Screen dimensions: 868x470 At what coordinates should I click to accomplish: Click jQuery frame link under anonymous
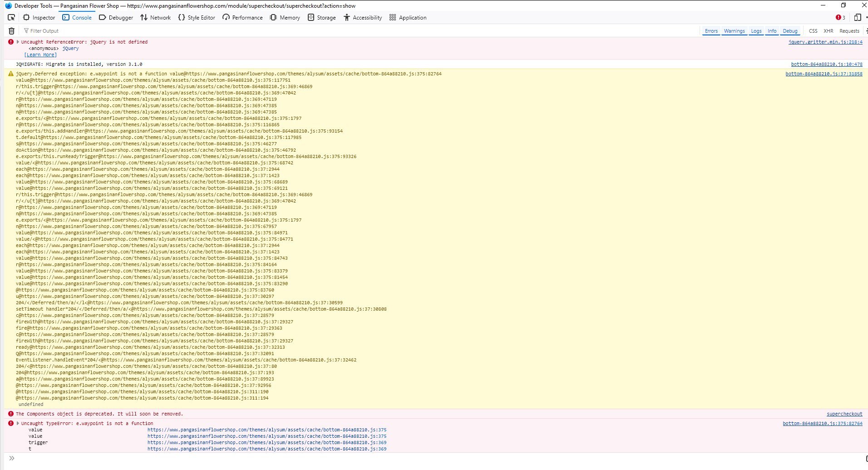pyautogui.click(x=70, y=48)
